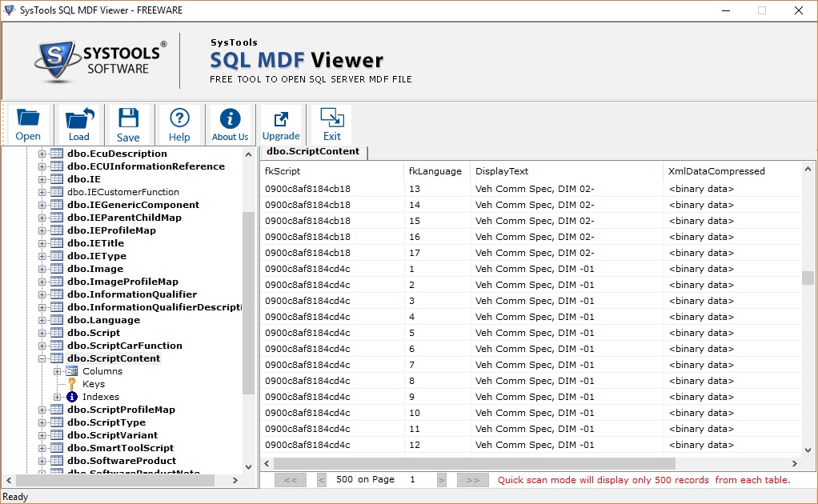Click the dbo.SmartToolScript table icon
The height and width of the screenshot is (504, 818).
pyautogui.click(x=57, y=448)
